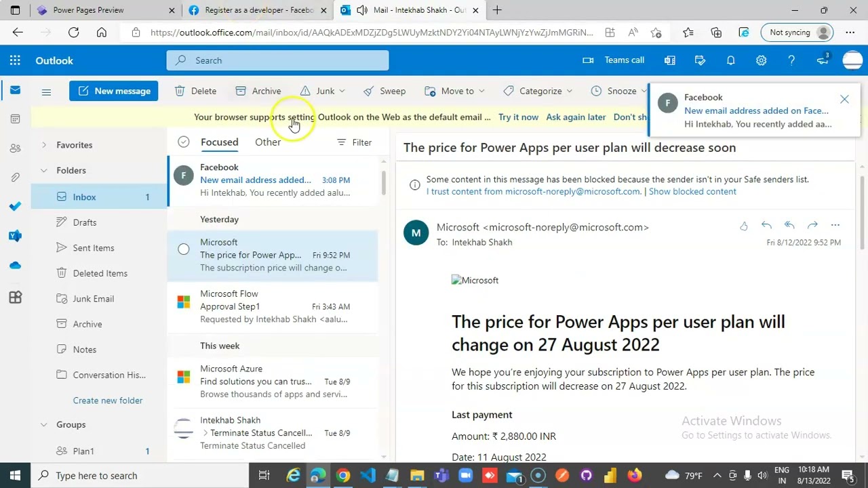The height and width of the screenshot is (488, 868).
Task: Reply to the Microsoft email
Action: pos(766,226)
